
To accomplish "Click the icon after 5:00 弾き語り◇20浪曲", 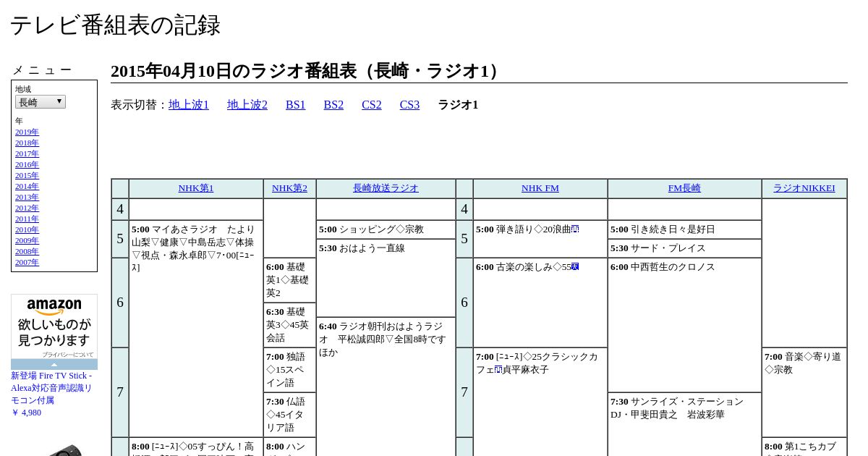I will pos(575,229).
